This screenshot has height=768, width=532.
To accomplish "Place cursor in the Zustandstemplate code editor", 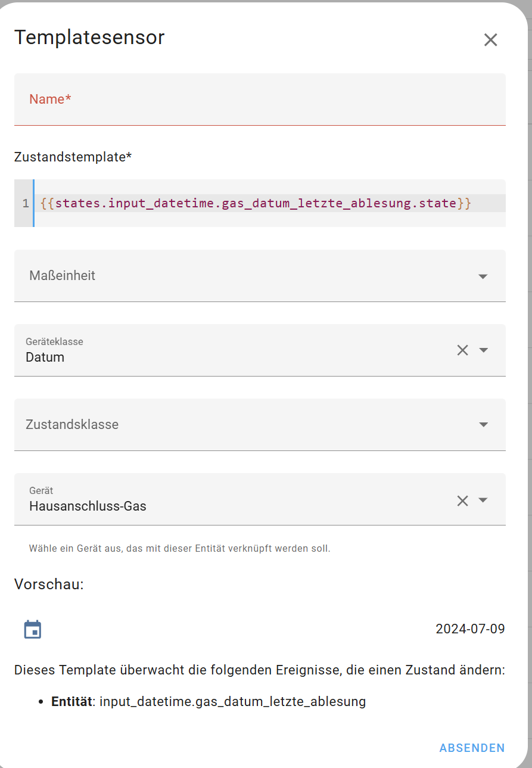I will pos(269,203).
